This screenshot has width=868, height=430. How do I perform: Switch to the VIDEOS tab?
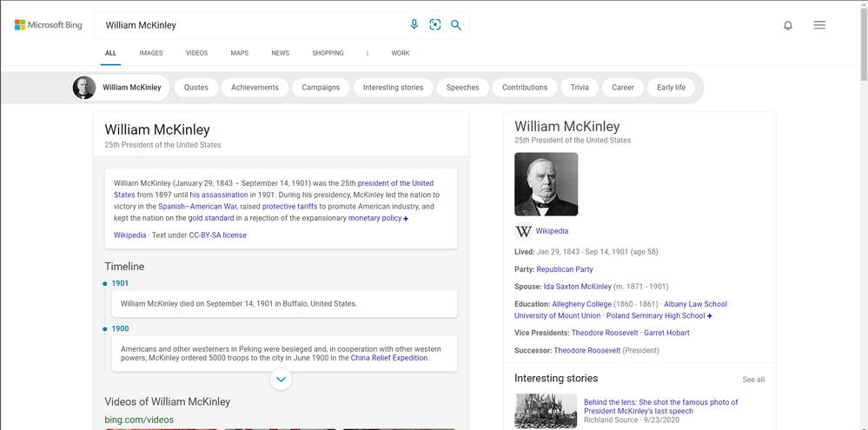click(x=196, y=53)
